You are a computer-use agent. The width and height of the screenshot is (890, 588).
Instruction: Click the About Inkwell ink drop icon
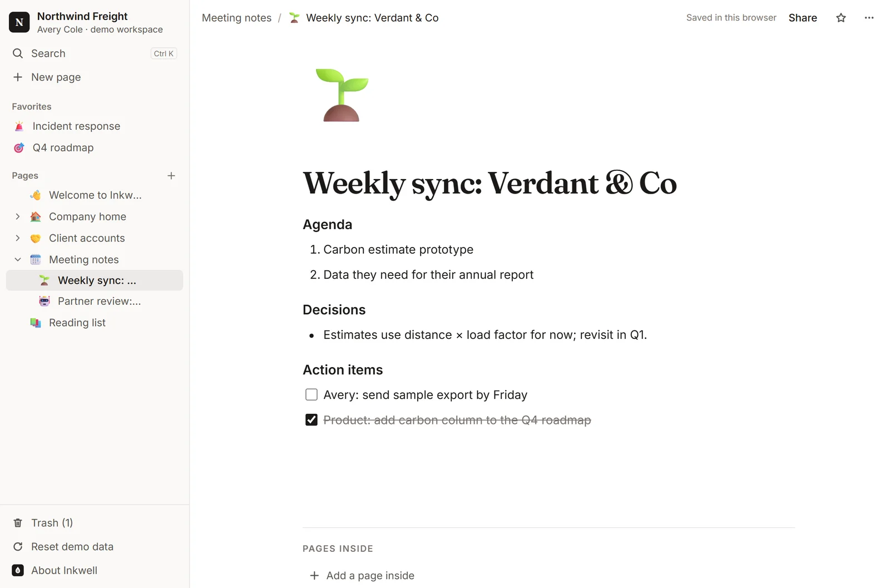tap(18, 570)
